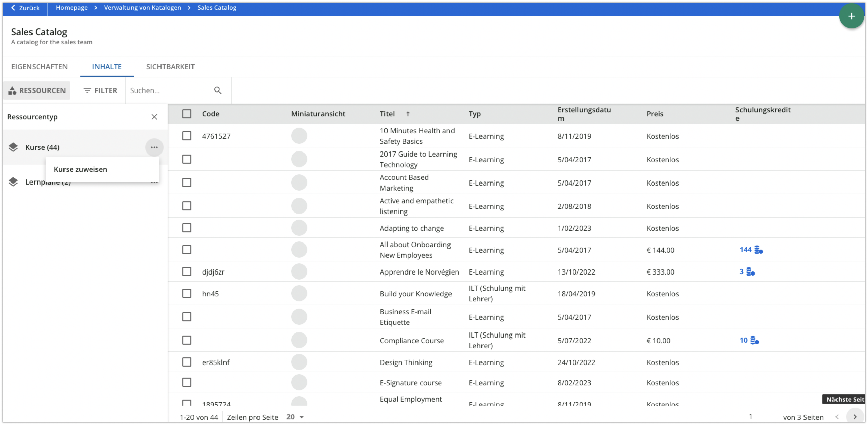868x425 pixels.
Task: Click the 13/10/2022 date cell
Action: [x=576, y=272]
